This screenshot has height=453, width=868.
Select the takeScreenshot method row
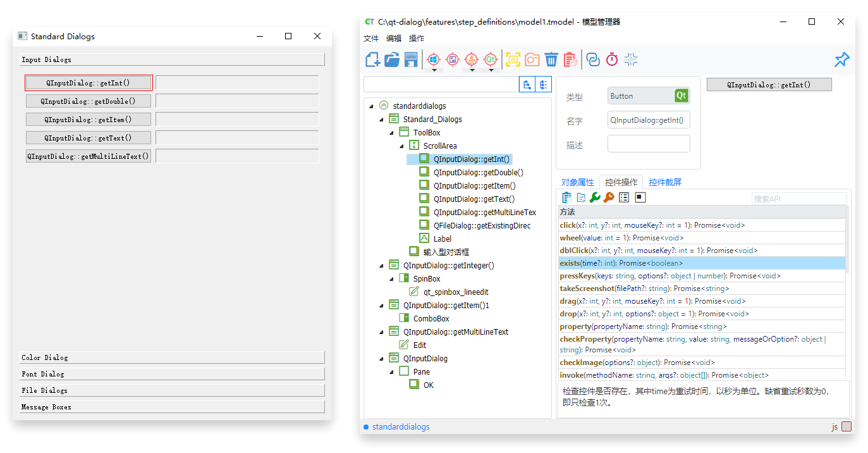tap(702, 289)
